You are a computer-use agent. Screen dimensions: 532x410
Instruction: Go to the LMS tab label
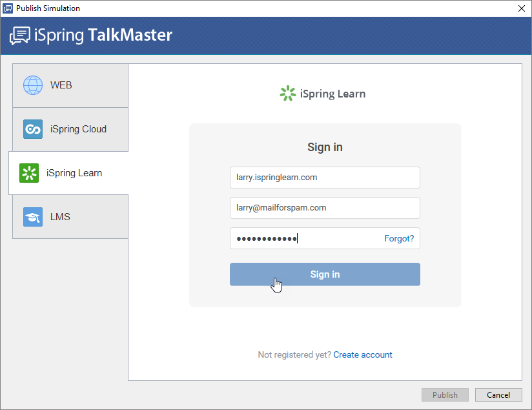(x=60, y=217)
